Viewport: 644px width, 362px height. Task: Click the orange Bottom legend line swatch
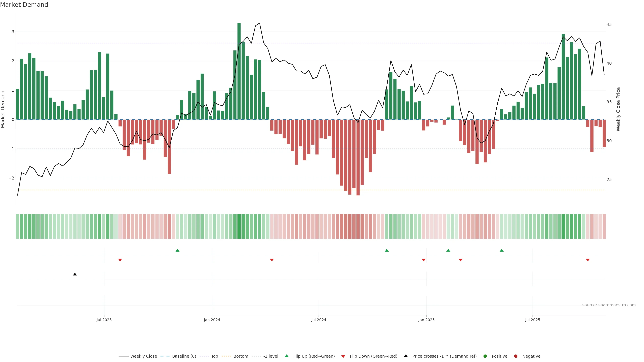coord(226,356)
